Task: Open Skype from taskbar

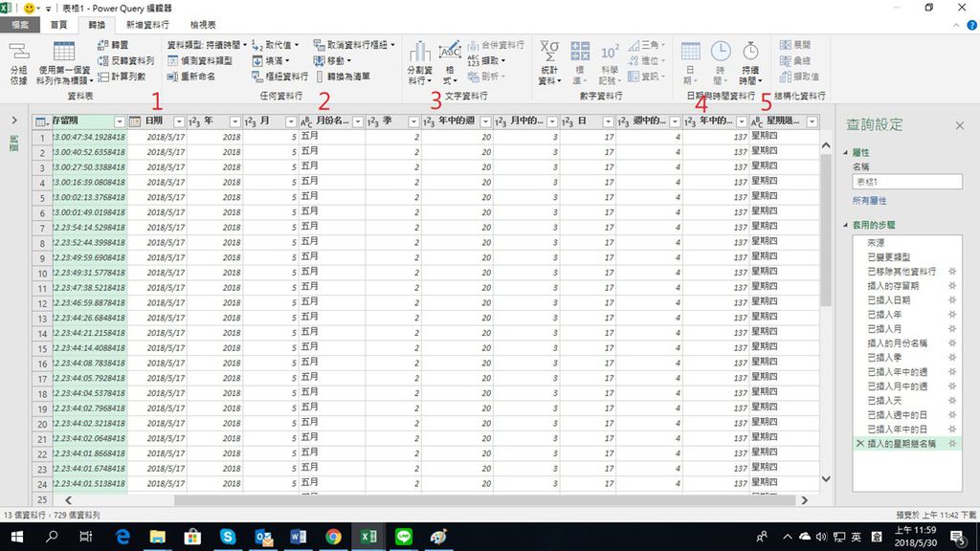Action: point(228,537)
